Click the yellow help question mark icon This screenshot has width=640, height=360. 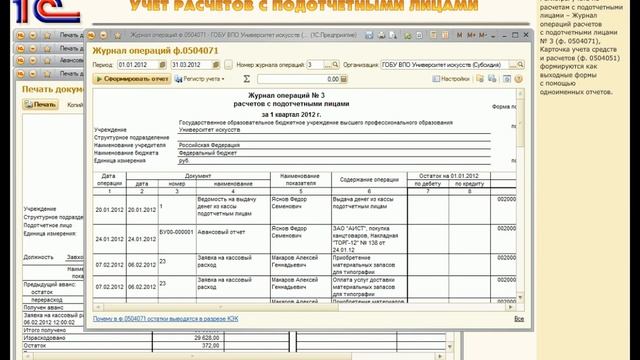click(518, 79)
